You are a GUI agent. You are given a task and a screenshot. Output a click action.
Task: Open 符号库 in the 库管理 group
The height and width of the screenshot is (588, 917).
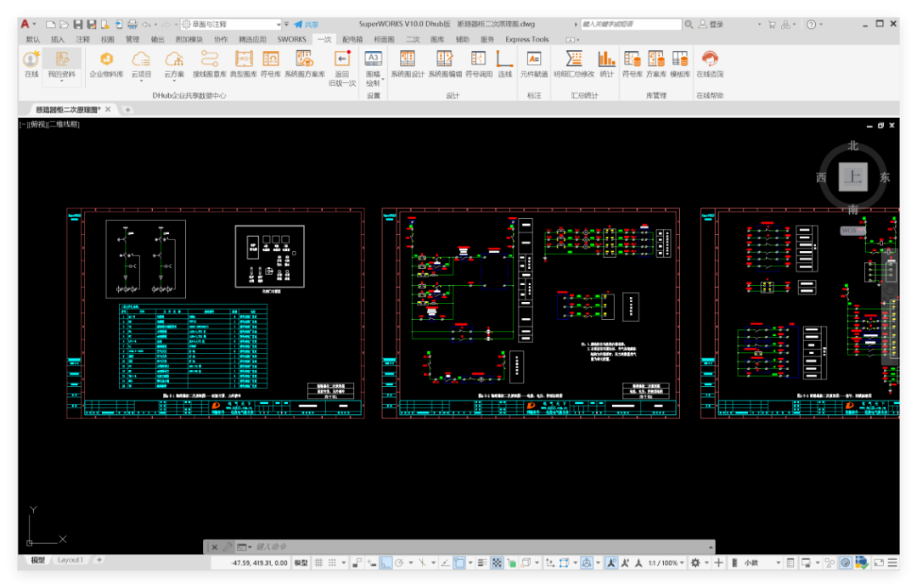[x=633, y=64]
